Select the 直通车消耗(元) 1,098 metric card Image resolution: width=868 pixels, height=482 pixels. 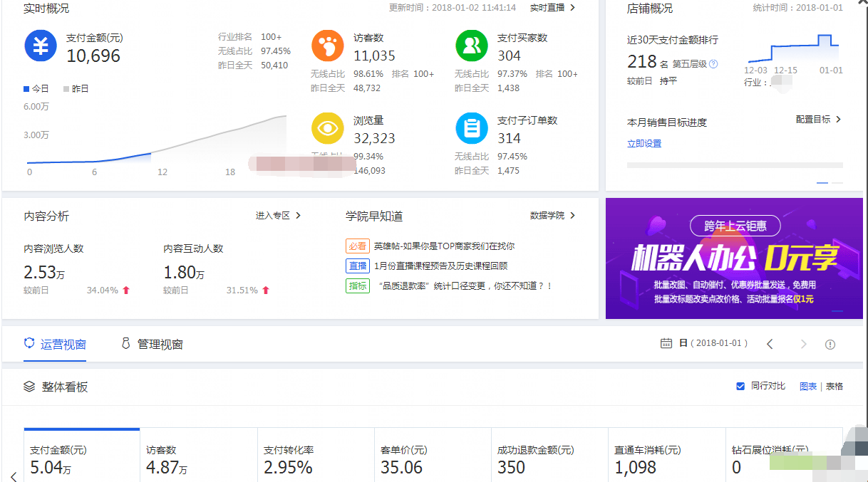tap(666, 456)
